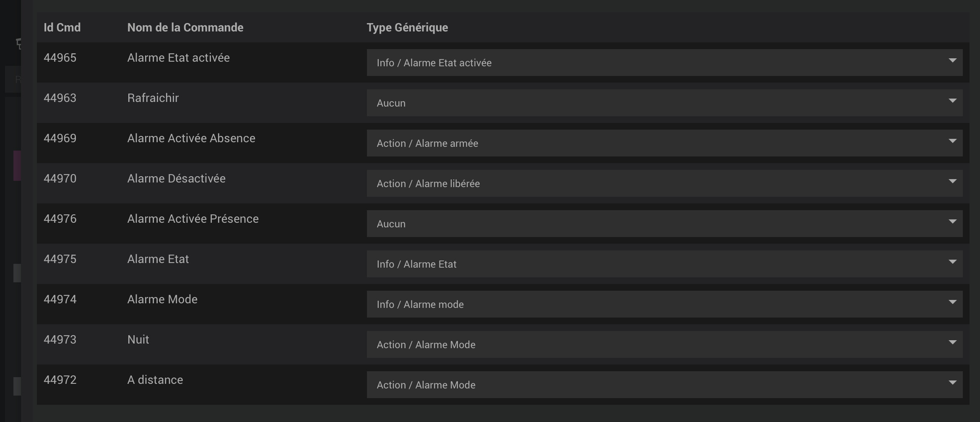Open dropdown showing Info / Alarme mode
This screenshot has width=980, height=422.
point(664,304)
